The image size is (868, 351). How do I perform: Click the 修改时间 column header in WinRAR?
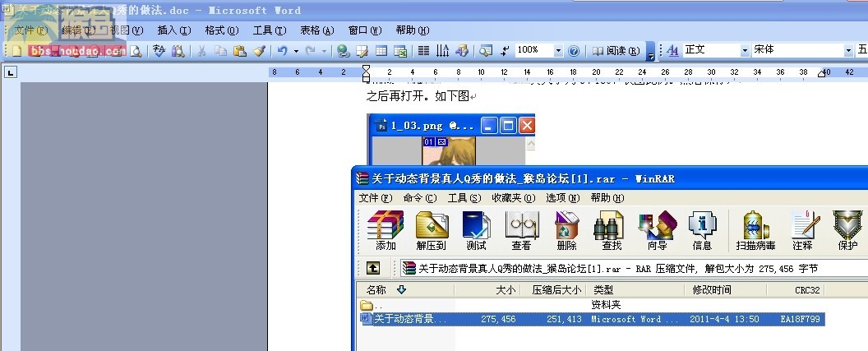tap(726, 289)
